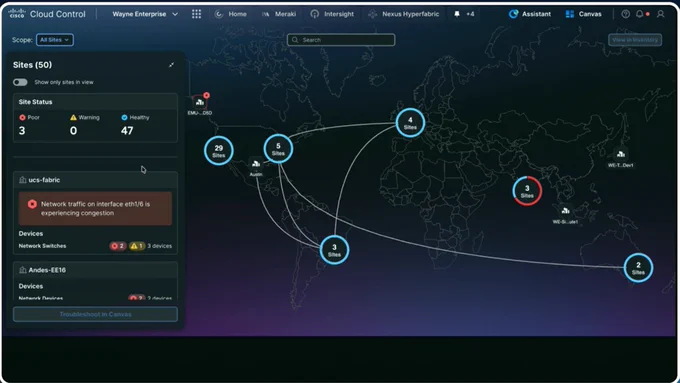Open the notifications bell
The height and width of the screenshot is (383, 680).
[640, 14]
